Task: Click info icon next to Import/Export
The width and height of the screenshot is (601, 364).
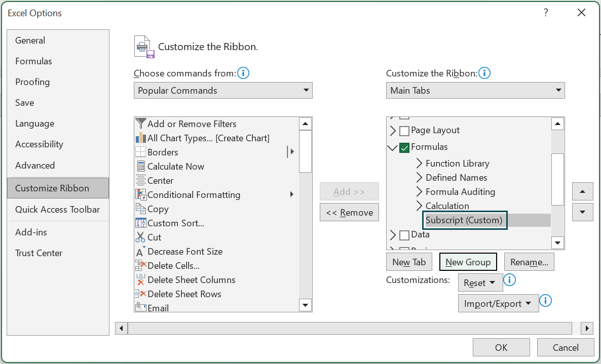Action: (x=545, y=300)
